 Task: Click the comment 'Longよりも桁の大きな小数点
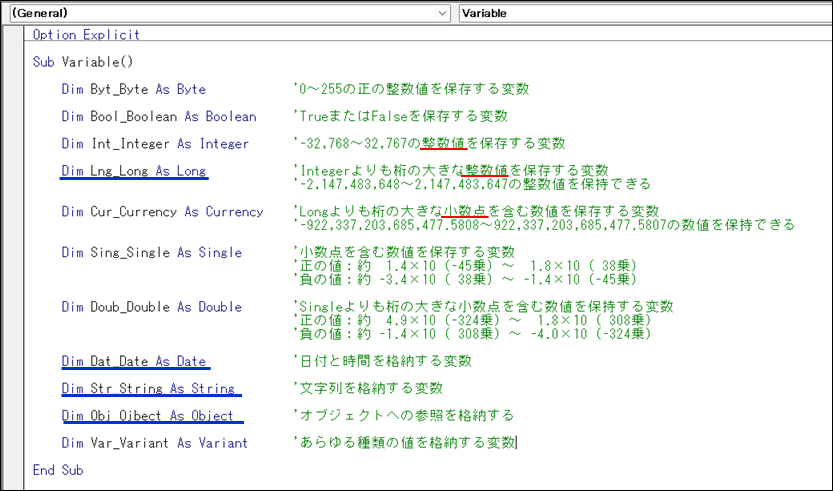click(x=476, y=211)
